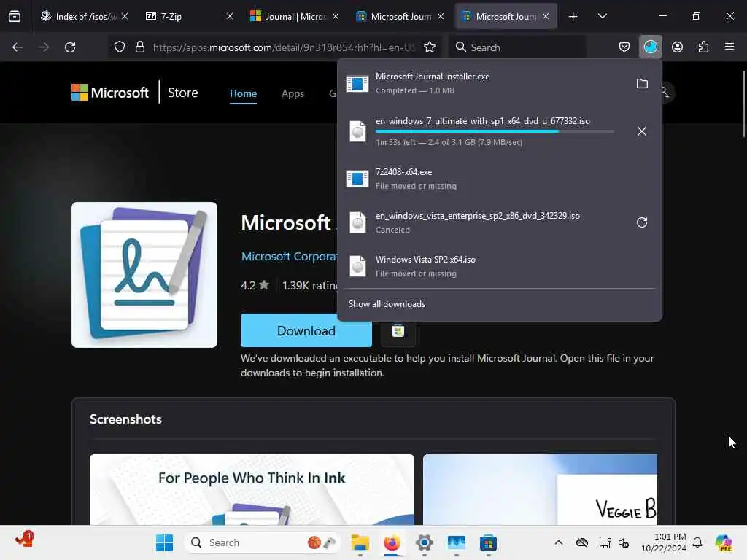747x560 pixels.
Task: Open the Microsoft Journal Installer.exe download entry
Action: pos(486,83)
